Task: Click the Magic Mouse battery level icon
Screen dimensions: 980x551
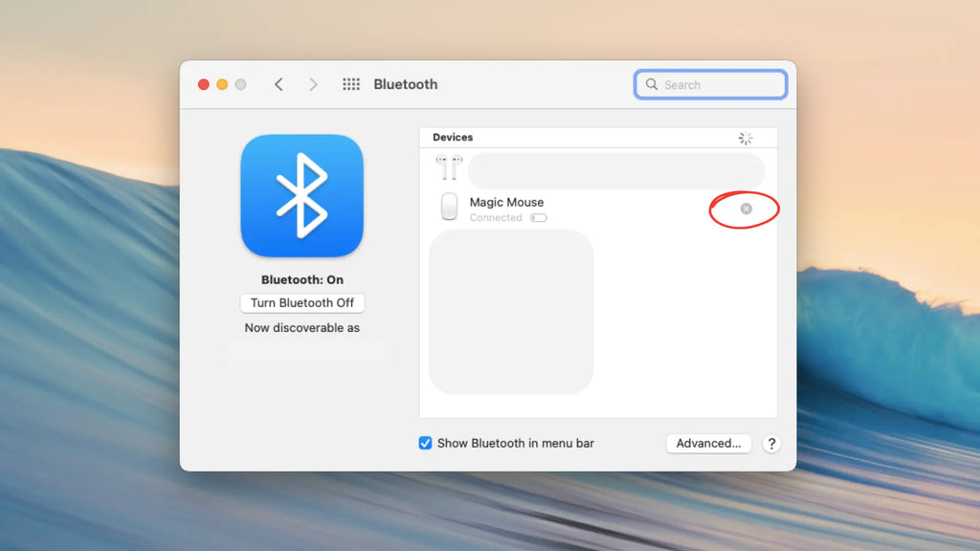Action: coord(539,218)
